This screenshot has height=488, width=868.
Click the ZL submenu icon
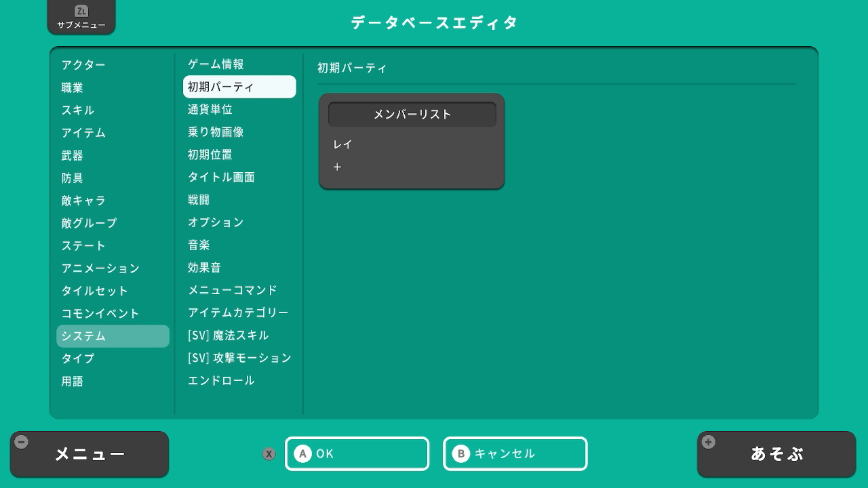point(81,11)
